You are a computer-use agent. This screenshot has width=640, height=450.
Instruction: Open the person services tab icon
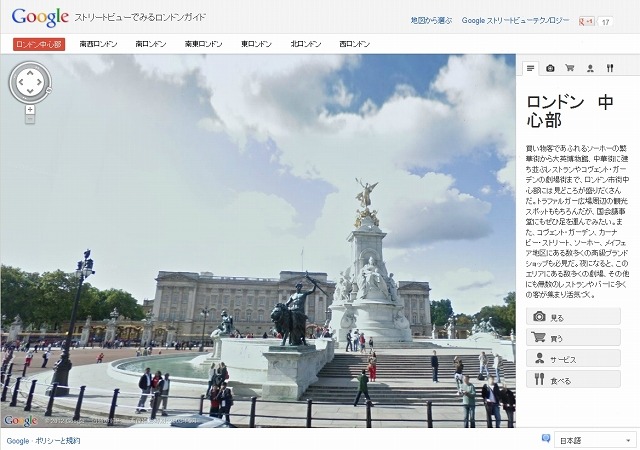(590, 68)
